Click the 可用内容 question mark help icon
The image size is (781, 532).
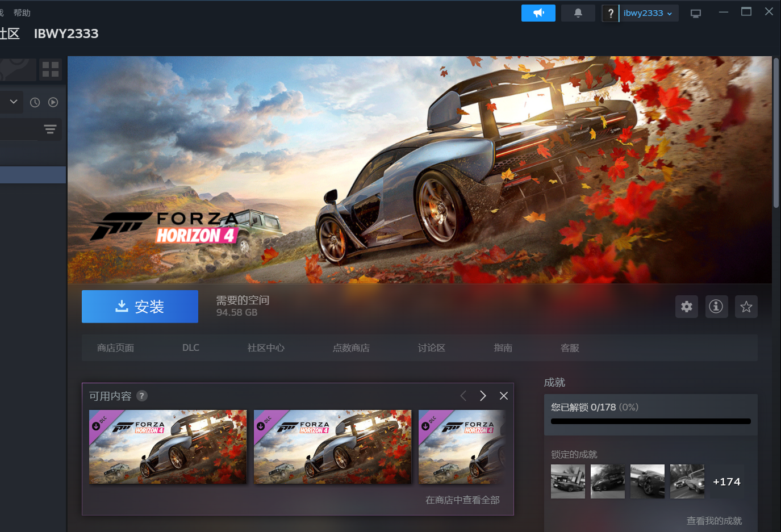142,396
